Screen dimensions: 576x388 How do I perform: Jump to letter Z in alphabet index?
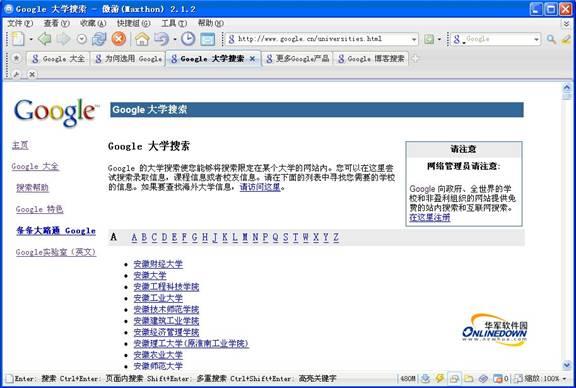click(x=336, y=237)
